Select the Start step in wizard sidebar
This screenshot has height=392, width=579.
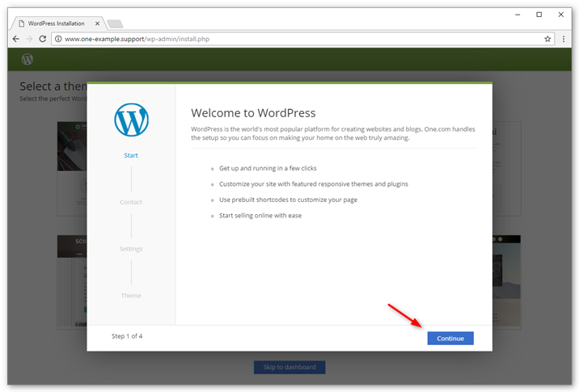coord(131,155)
